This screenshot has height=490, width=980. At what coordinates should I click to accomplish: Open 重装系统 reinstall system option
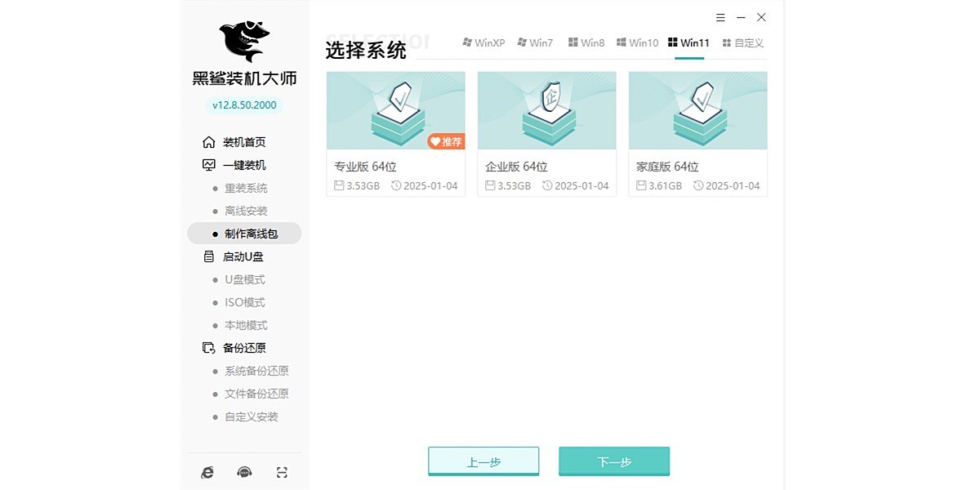[247, 188]
